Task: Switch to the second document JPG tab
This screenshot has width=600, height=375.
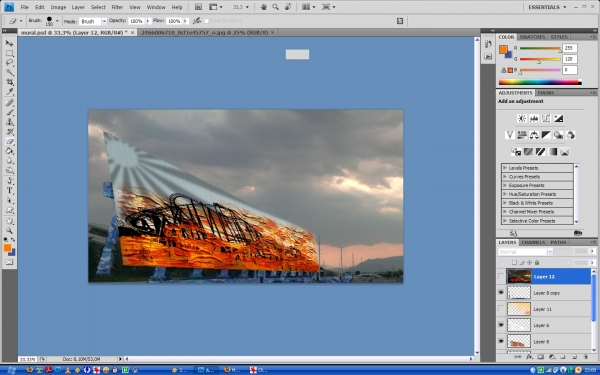Action: click(207, 33)
